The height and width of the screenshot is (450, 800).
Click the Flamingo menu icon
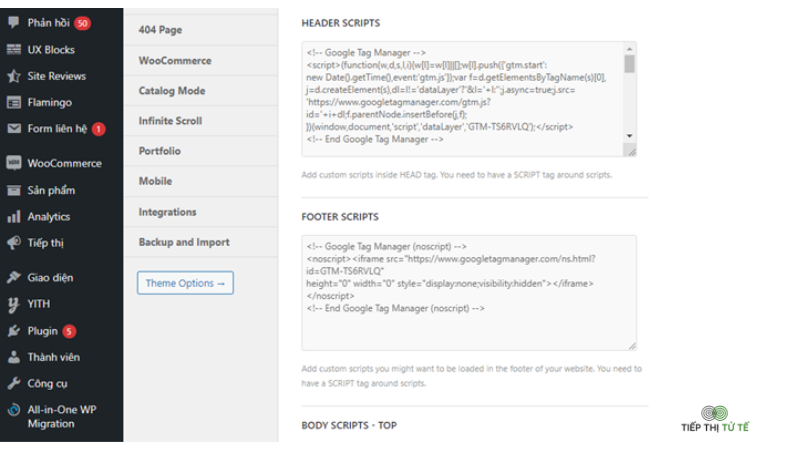pos(14,102)
